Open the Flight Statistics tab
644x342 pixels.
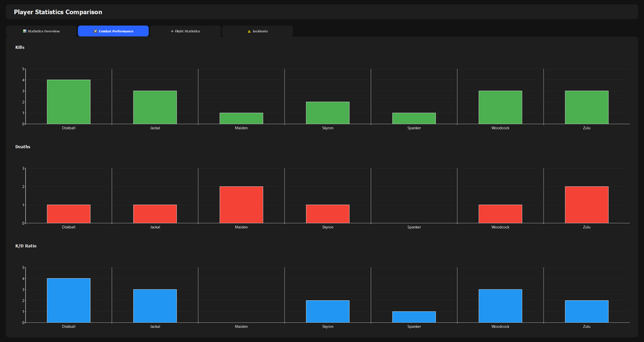pyautogui.click(x=185, y=31)
